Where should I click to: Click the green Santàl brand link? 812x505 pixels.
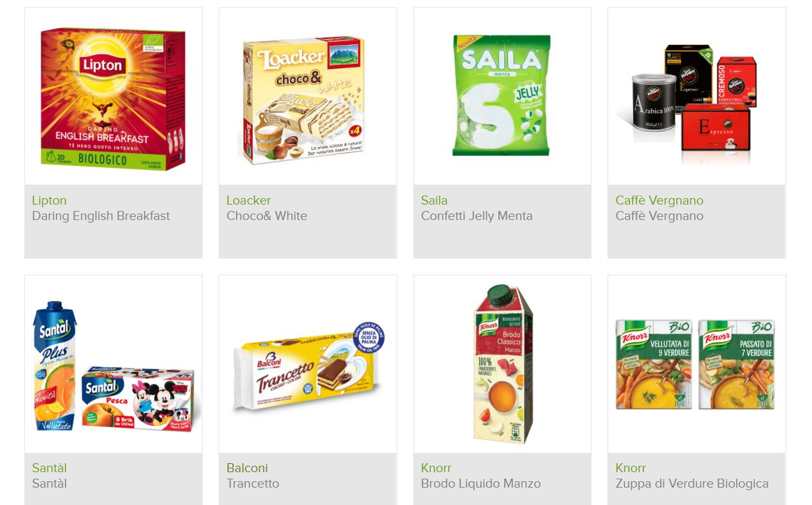(x=50, y=468)
